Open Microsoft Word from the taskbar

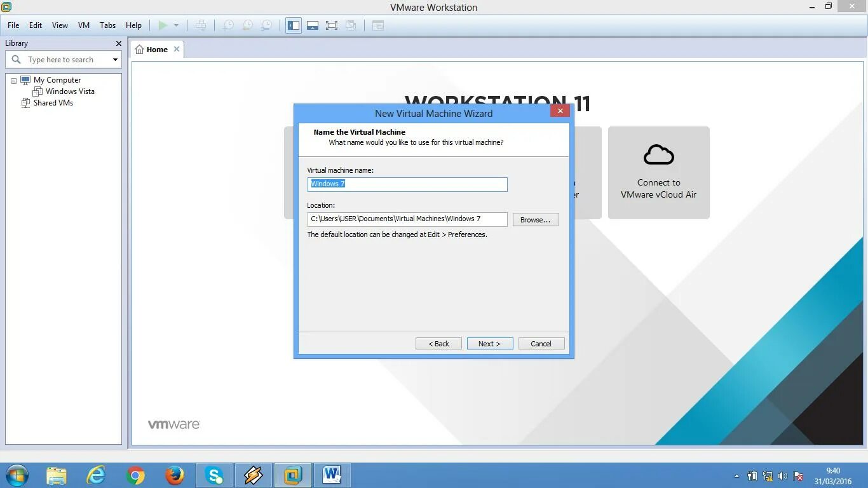[332, 475]
